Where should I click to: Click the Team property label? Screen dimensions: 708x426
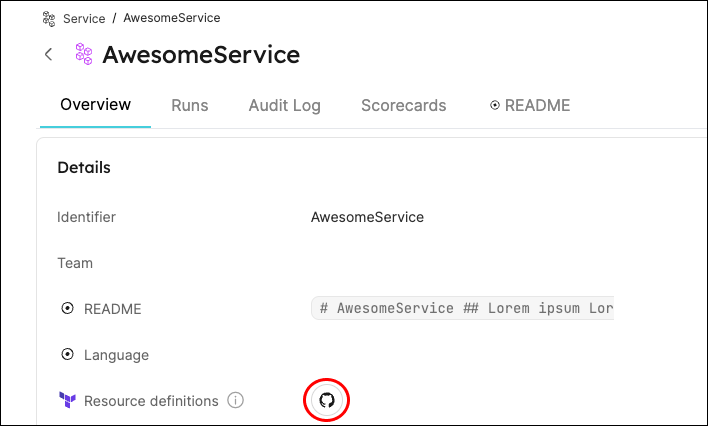tap(75, 263)
